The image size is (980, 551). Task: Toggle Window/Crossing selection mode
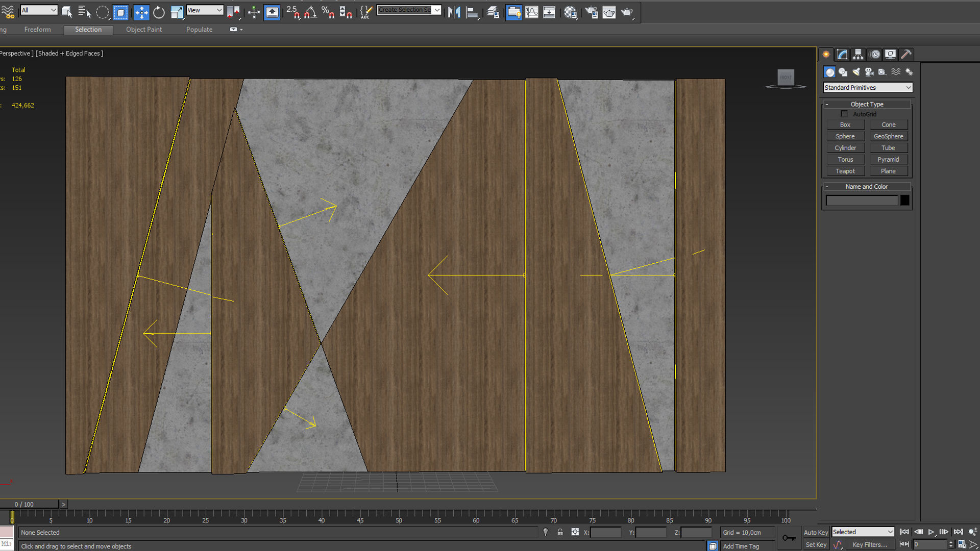point(120,12)
